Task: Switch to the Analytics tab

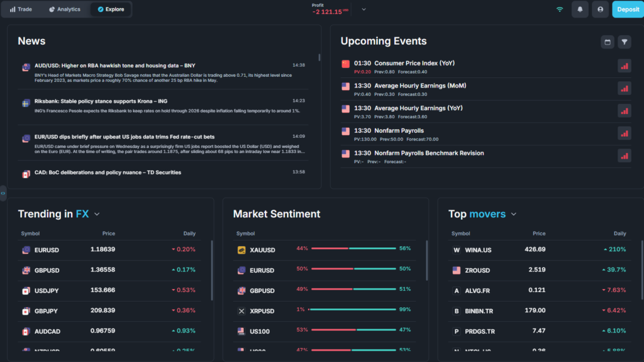Action: point(65,9)
